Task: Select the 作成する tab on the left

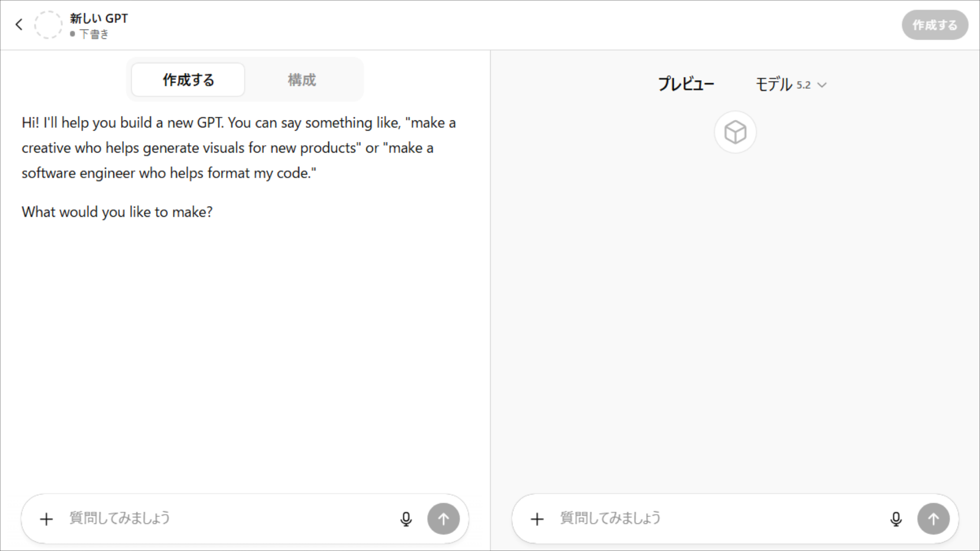Action: point(187,80)
